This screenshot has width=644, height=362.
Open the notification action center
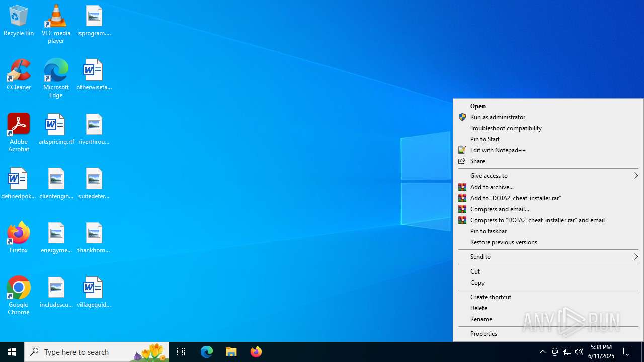[x=628, y=352]
